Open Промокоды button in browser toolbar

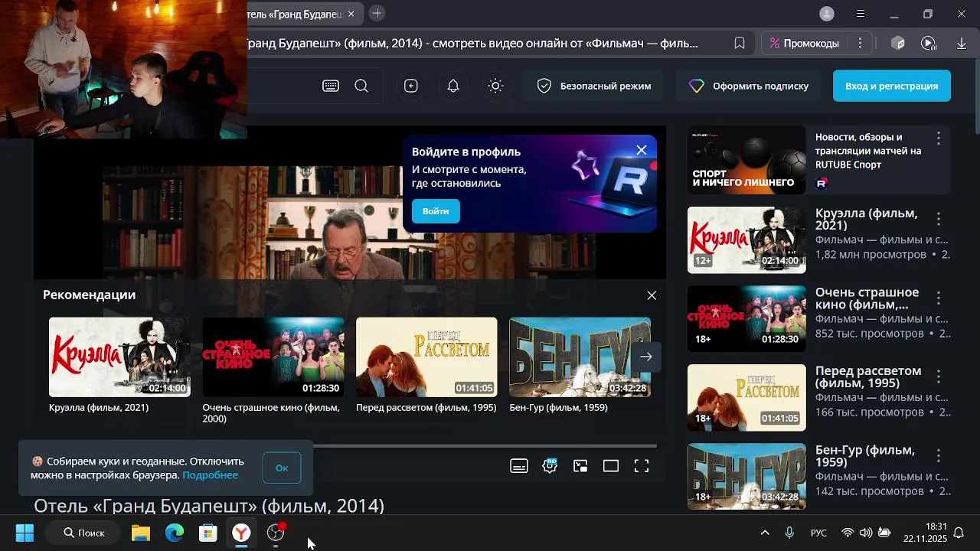coord(804,44)
